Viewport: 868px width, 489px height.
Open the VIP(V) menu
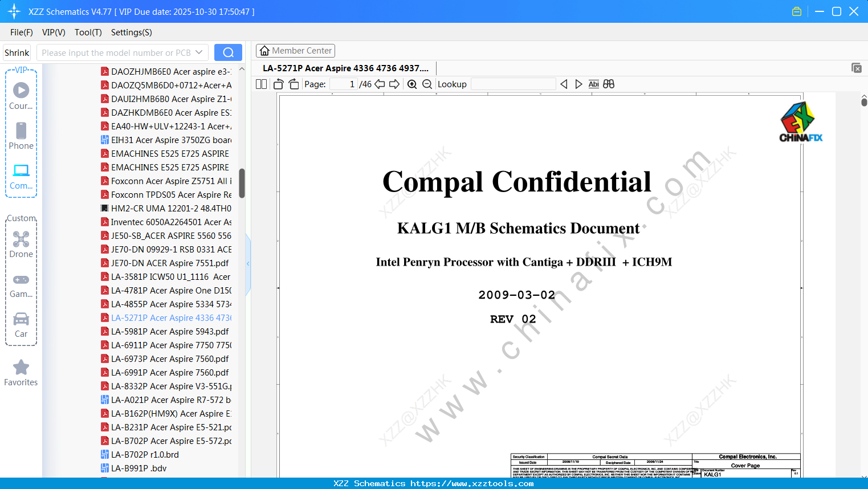[54, 32]
